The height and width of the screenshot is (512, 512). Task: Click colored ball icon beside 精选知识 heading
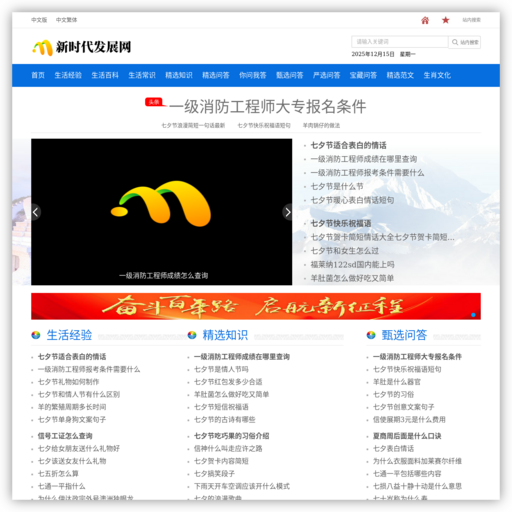(x=192, y=335)
